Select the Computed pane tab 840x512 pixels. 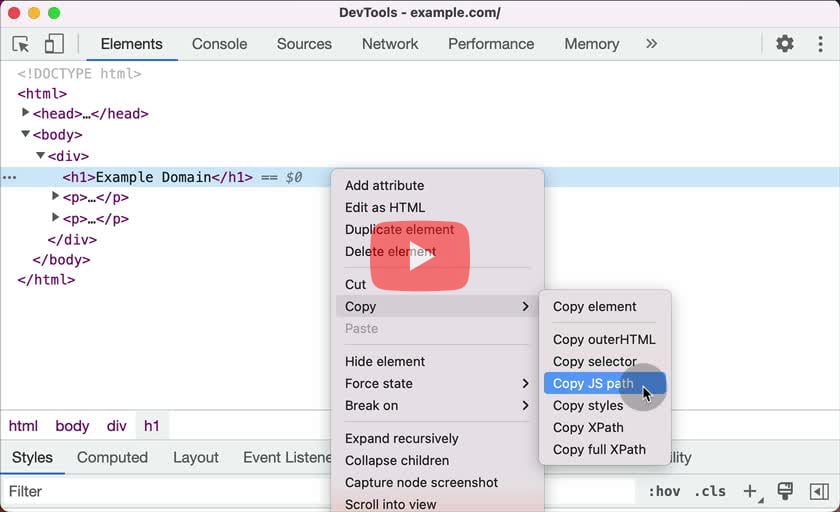click(112, 457)
